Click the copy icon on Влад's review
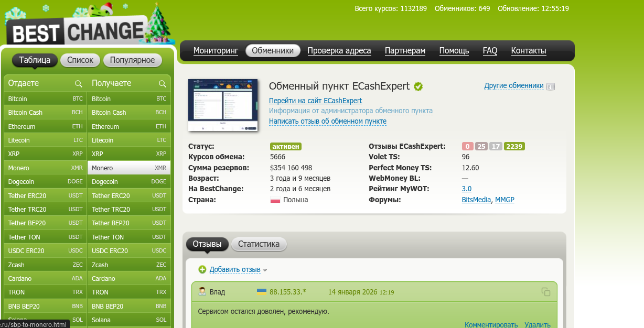Image resolution: width=644 pixels, height=328 pixels. 545,292
